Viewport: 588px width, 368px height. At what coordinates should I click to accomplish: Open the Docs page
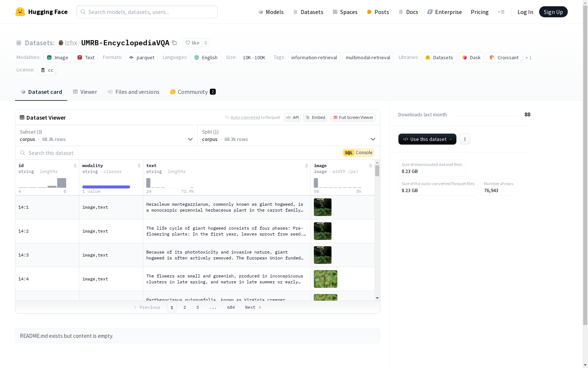(408, 12)
